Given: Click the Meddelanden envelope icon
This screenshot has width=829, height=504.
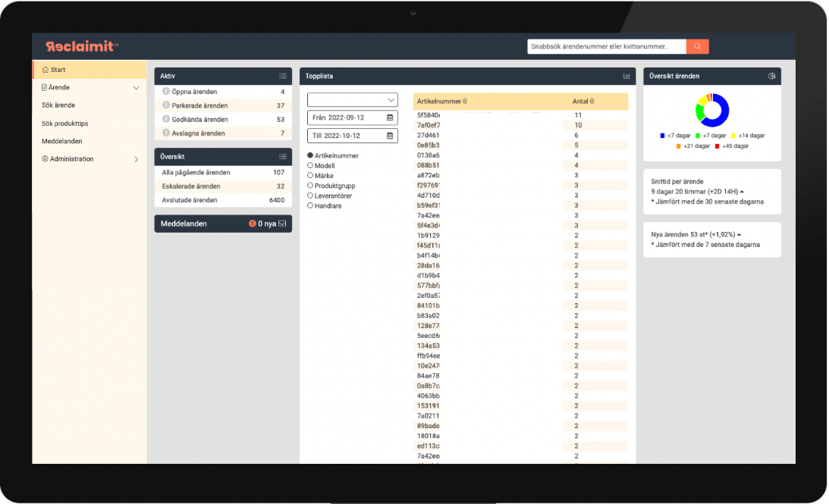Looking at the screenshot, I should pos(282,224).
